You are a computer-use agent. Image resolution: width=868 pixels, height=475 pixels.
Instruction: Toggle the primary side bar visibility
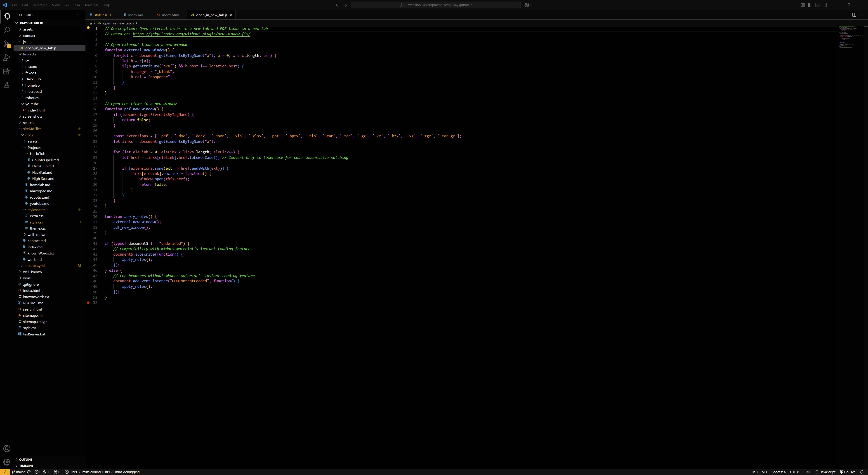point(810,5)
